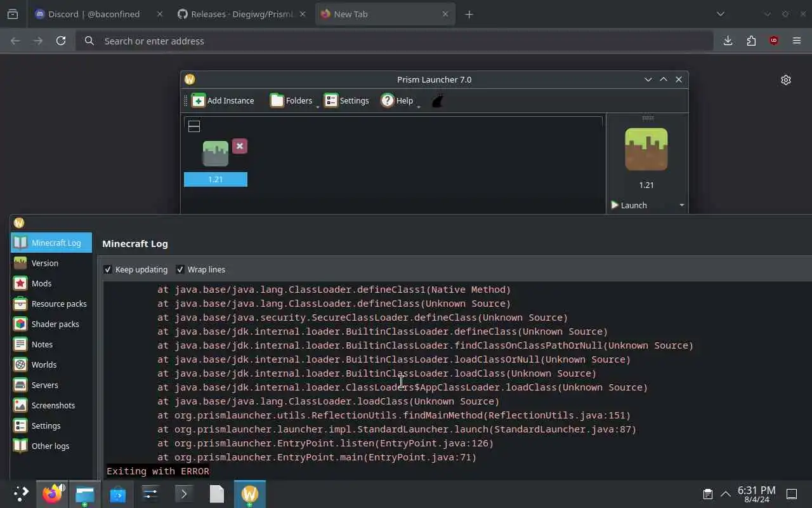Open the Notes page
The width and height of the screenshot is (812, 508).
tap(51, 344)
